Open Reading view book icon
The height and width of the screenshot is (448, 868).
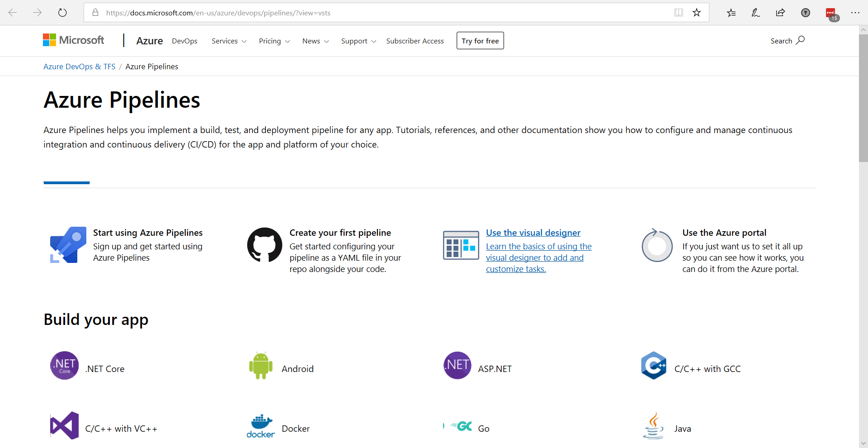point(679,13)
